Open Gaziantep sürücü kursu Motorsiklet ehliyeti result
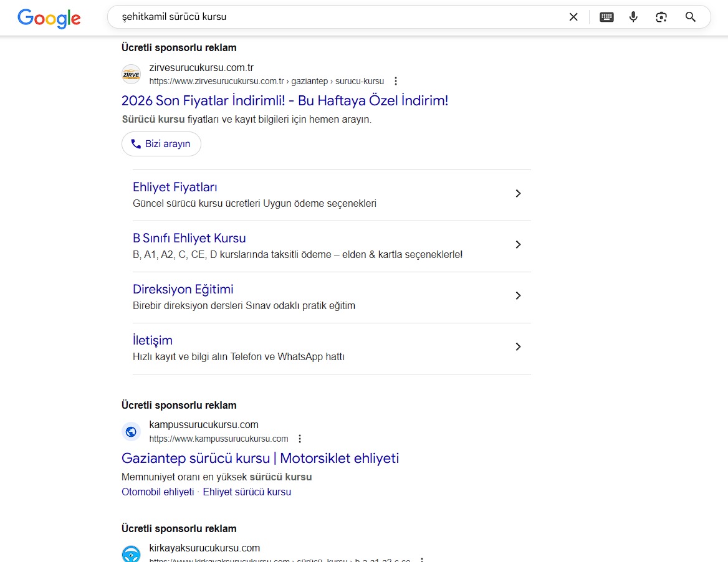Viewport: 728px width, 562px height. click(x=260, y=458)
